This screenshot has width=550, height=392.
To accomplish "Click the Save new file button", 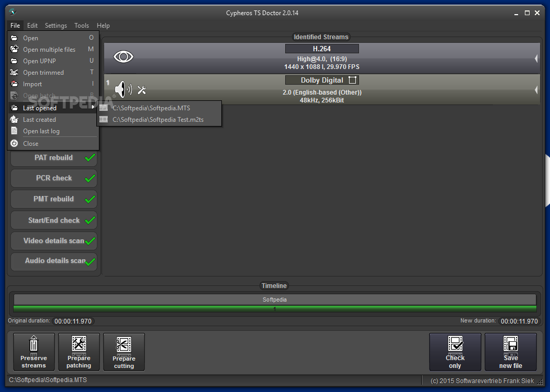I will click(x=511, y=352).
